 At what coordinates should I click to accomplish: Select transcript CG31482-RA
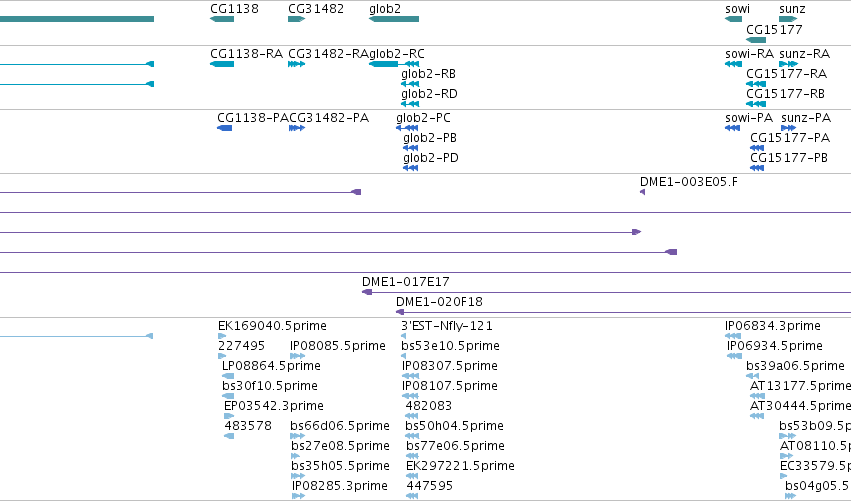click(x=296, y=64)
